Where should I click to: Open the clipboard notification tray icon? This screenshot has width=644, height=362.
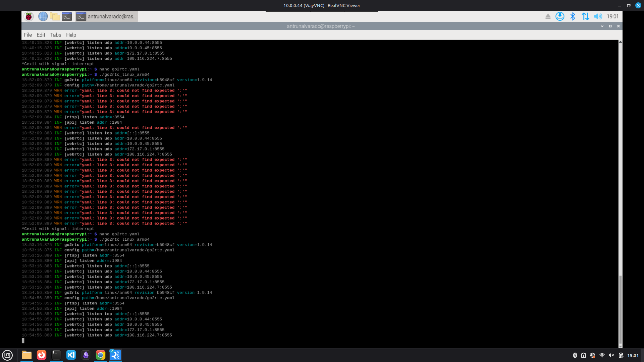(584, 355)
